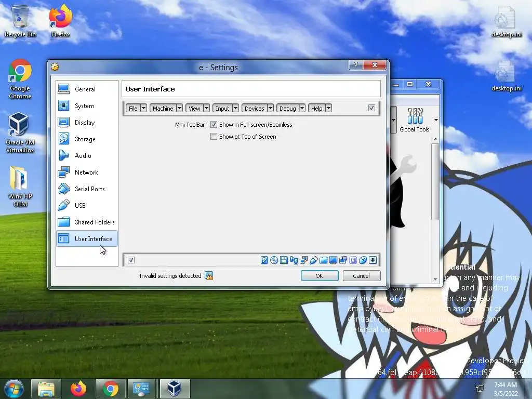Go to the Serial Ports settings page

pyautogui.click(x=87, y=189)
